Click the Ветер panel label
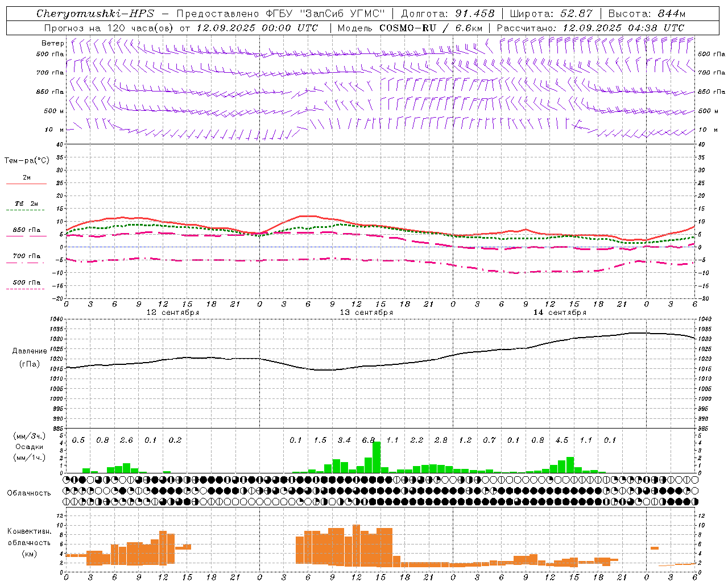The image size is (728, 582). (x=53, y=43)
